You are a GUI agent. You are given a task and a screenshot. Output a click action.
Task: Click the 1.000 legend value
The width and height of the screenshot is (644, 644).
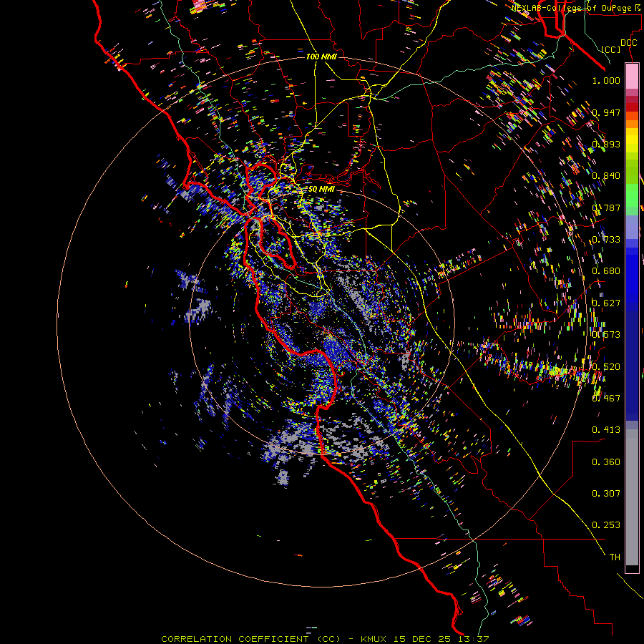(x=606, y=80)
